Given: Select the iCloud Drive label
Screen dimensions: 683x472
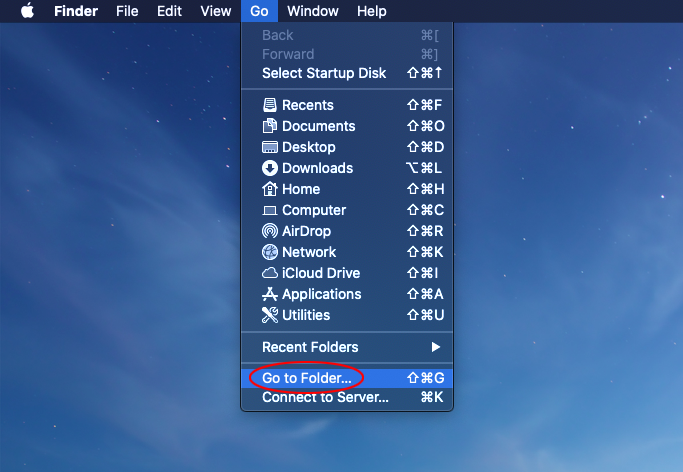Looking at the screenshot, I should coord(321,273).
